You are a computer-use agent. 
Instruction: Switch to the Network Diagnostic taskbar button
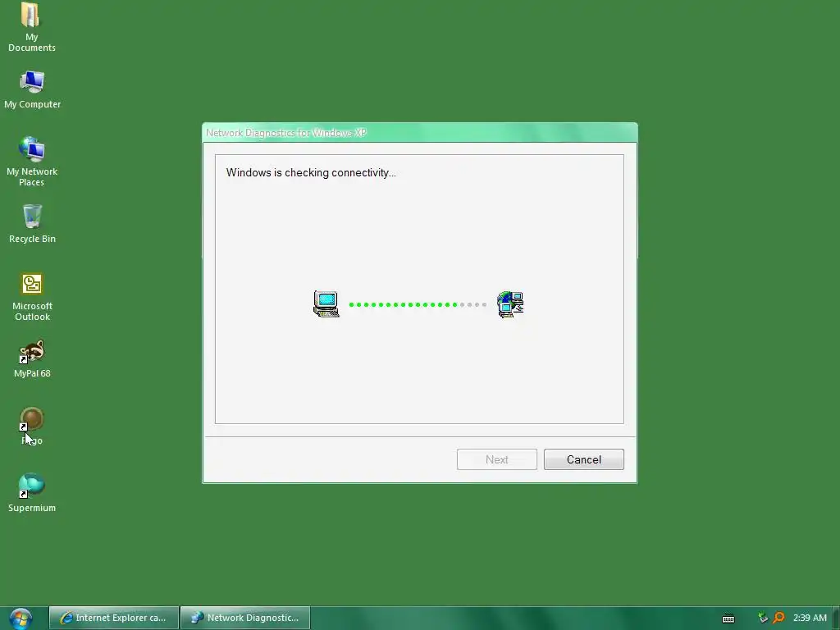click(x=245, y=618)
